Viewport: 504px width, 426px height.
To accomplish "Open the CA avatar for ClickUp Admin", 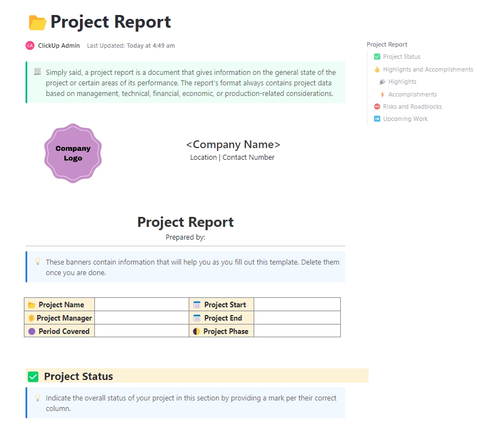I will click(x=30, y=45).
